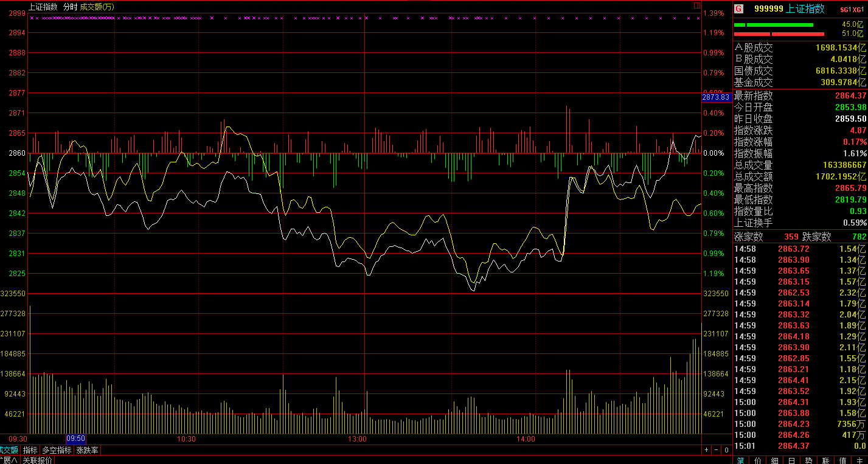Click the 最高指数 value 2865.79
This screenshot has height=464, width=868.
click(850, 188)
